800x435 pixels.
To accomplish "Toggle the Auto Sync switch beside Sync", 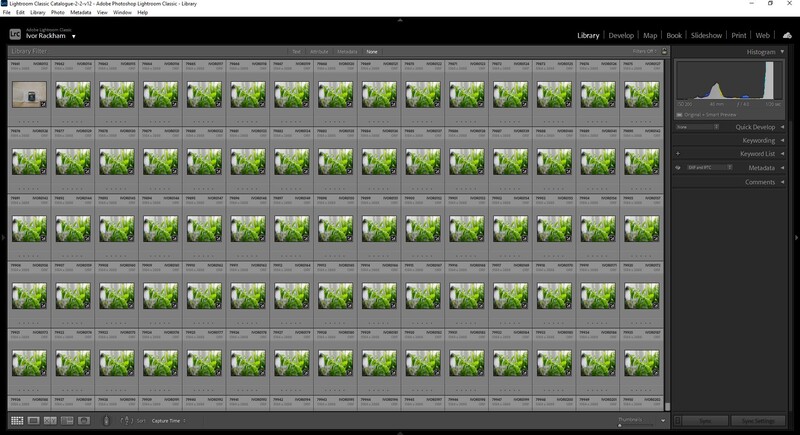I will [x=678, y=421].
